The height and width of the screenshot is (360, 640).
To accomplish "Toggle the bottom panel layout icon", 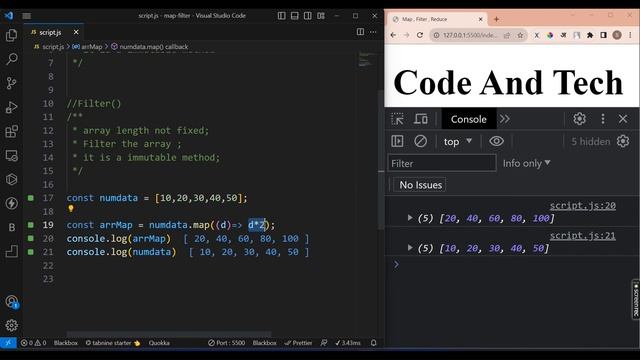I will coord(295,16).
